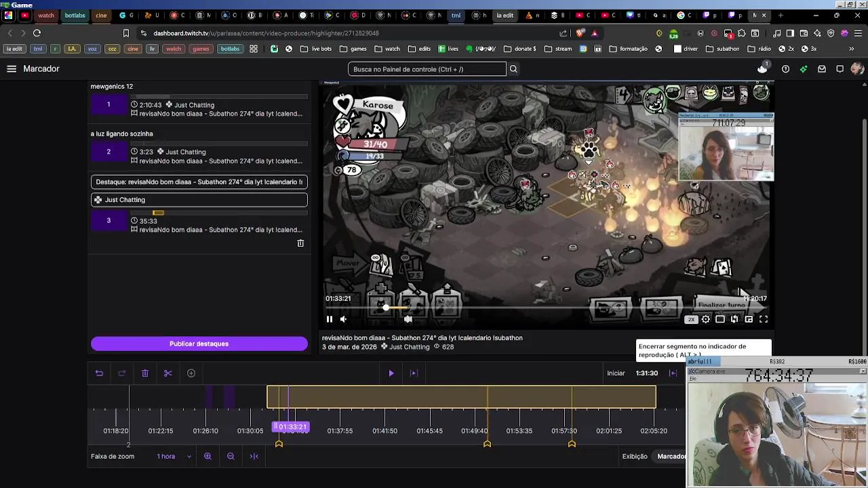Share page icon in address bar
The height and width of the screenshot is (488, 868).
pyautogui.click(x=564, y=33)
